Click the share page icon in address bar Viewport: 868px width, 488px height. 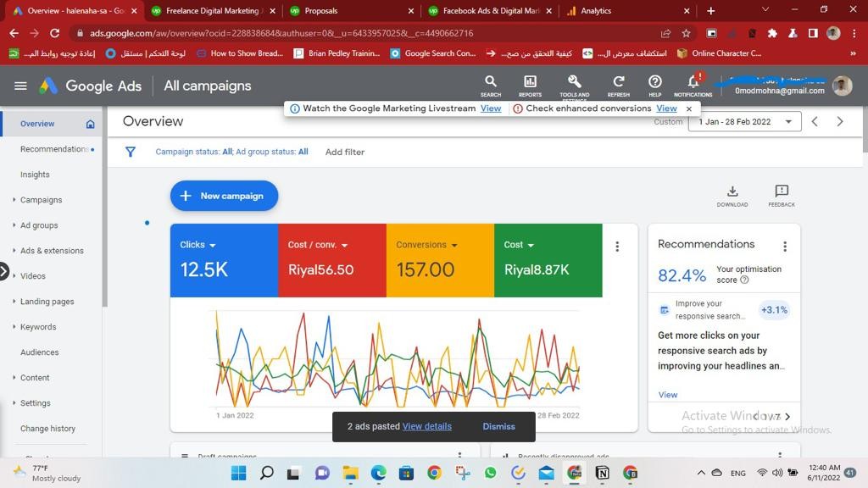(x=665, y=33)
